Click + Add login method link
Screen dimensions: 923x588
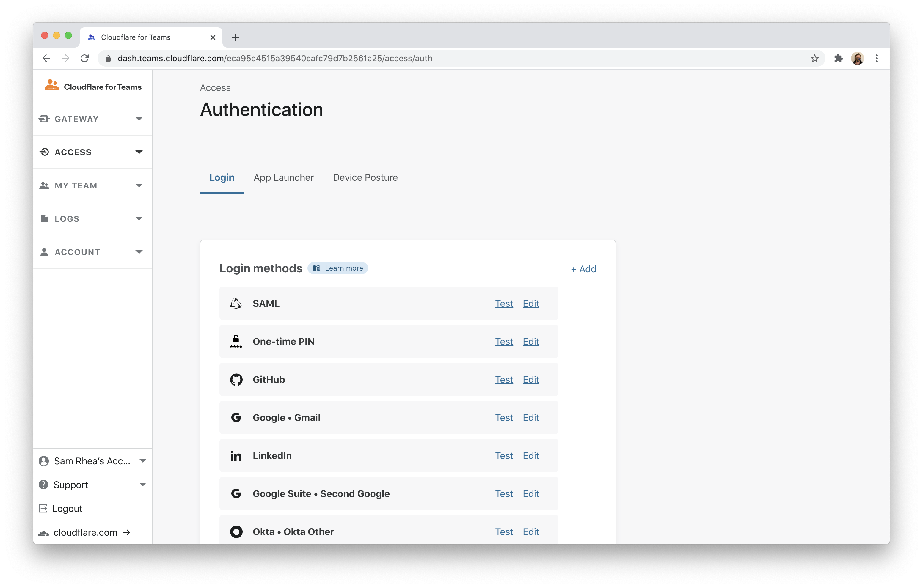583,269
